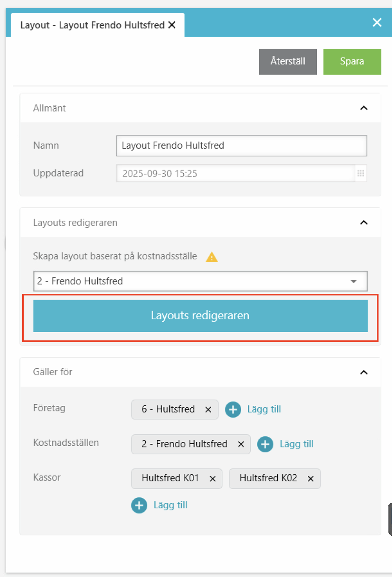Click the Lägg till link for Kassor
Screen dimensions: 392x577
pos(170,505)
